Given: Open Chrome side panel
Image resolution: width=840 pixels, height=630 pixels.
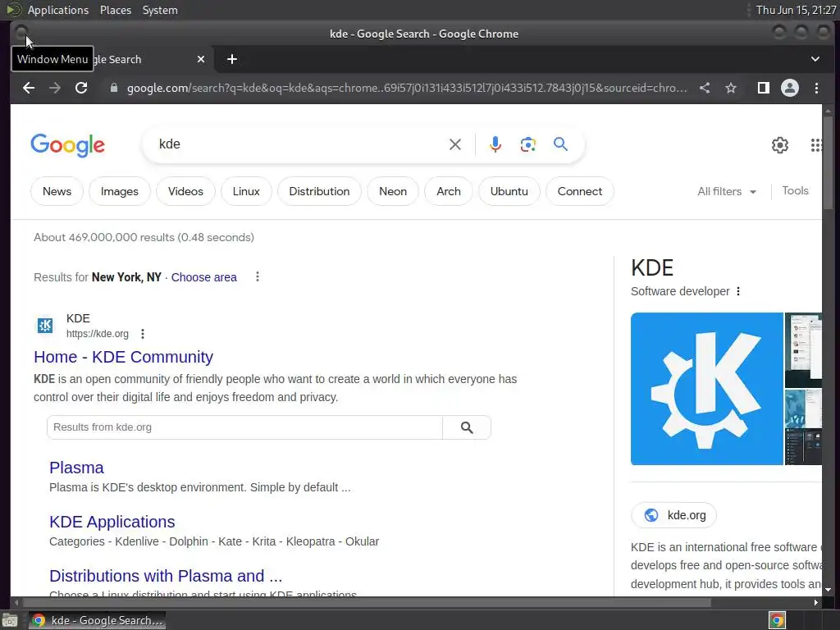Looking at the screenshot, I should [764, 88].
